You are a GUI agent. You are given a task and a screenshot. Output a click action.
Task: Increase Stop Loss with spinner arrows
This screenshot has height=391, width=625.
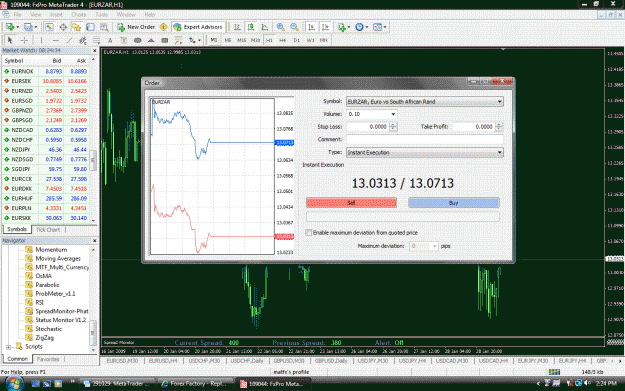pos(393,125)
